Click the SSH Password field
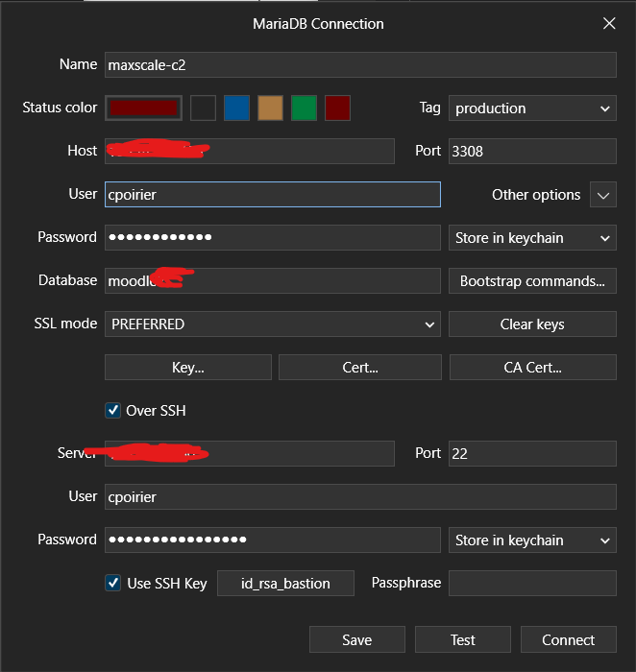The image size is (636, 672). pyautogui.click(x=273, y=540)
